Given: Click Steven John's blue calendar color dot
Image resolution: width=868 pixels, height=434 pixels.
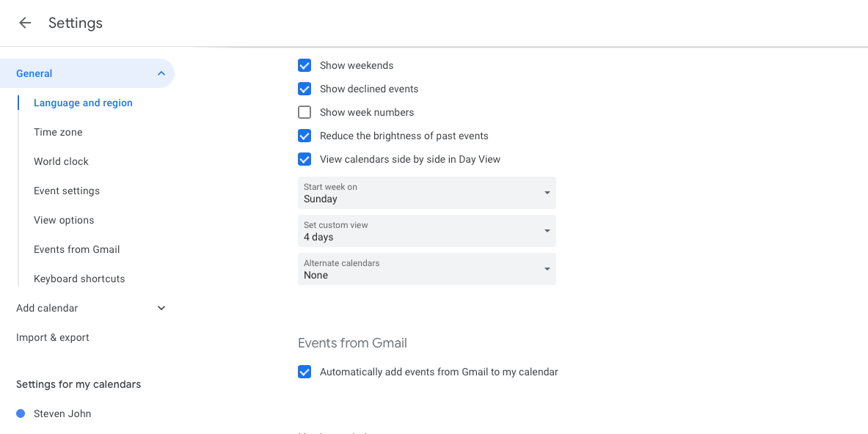Looking at the screenshot, I should (x=21, y=413).
